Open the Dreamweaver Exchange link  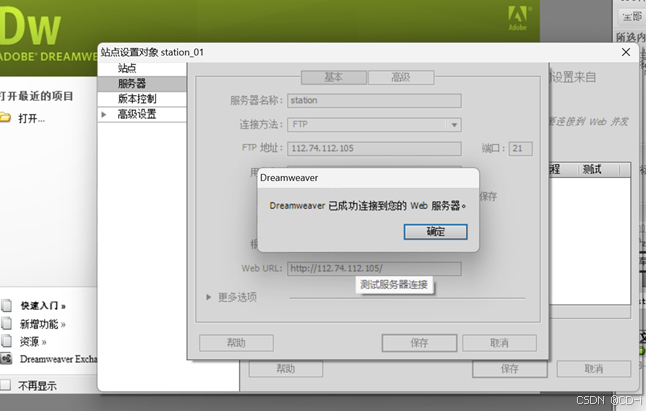point(59,359)
